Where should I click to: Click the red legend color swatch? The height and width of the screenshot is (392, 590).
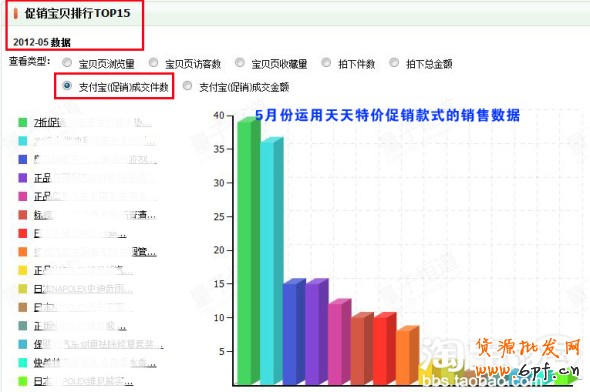point(23,233)
